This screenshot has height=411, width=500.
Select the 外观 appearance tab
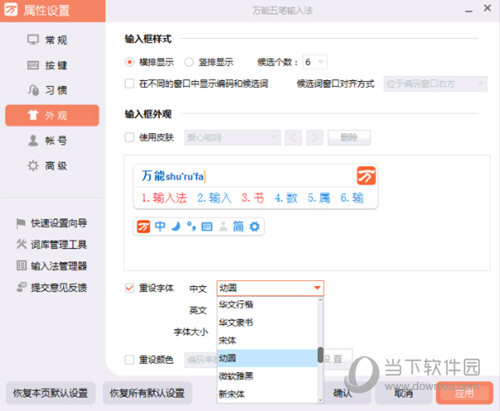pyautogui.click(x=52, y=115)
